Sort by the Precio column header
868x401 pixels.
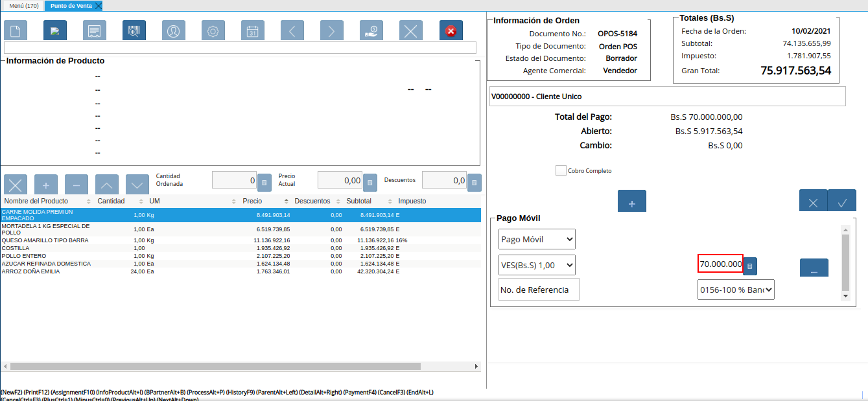252,201
